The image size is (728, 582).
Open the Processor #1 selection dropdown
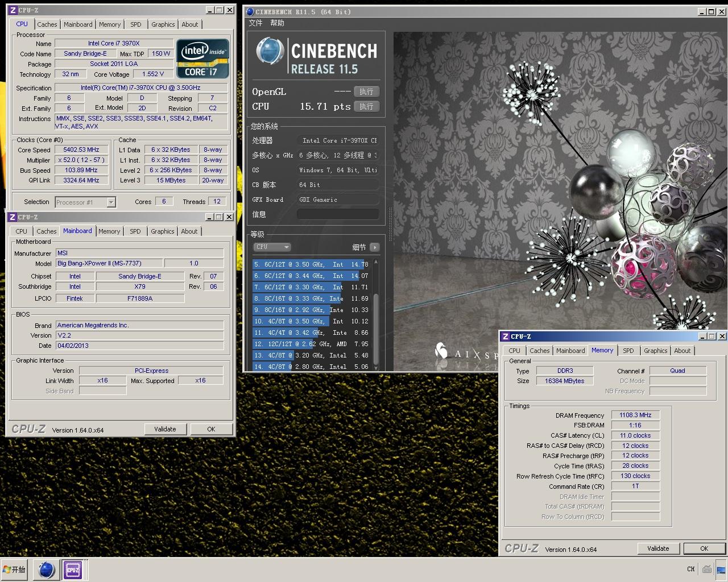[x=111, y=202]
